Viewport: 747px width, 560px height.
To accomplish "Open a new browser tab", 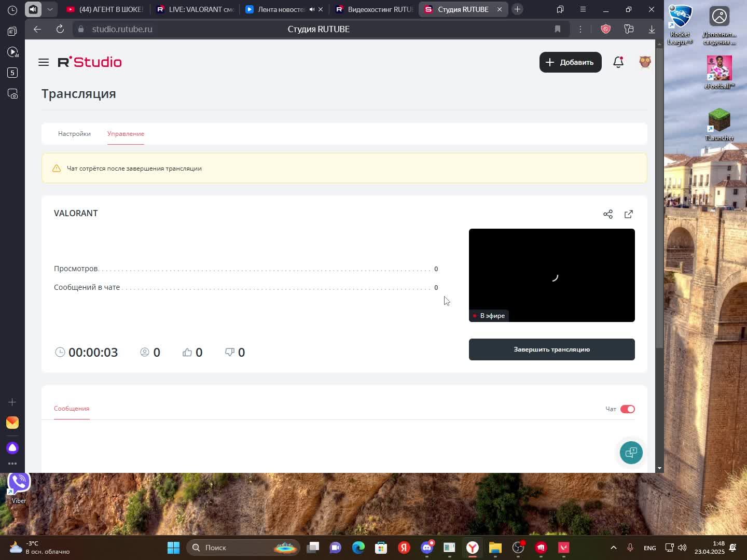I will (x=517, y=9).
